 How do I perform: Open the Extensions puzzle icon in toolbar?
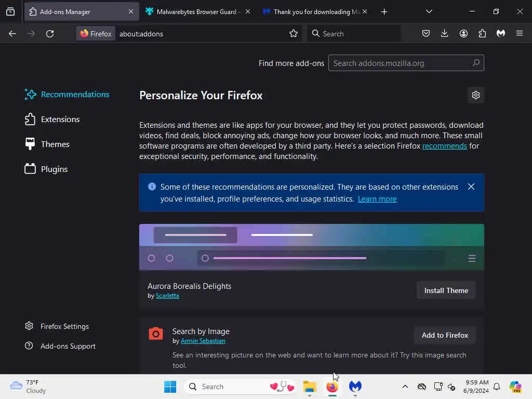point(482,34)
